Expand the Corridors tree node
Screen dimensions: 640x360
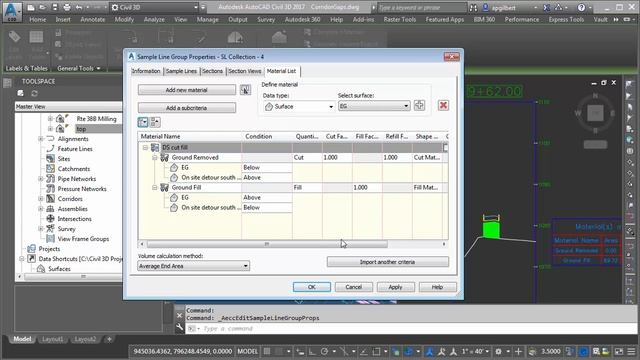click(41, 199)
